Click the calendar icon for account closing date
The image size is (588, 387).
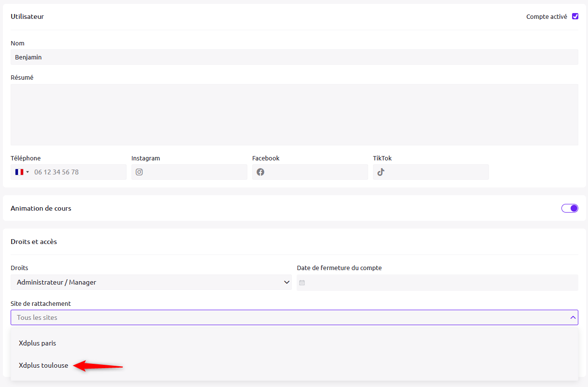(302, 283)
